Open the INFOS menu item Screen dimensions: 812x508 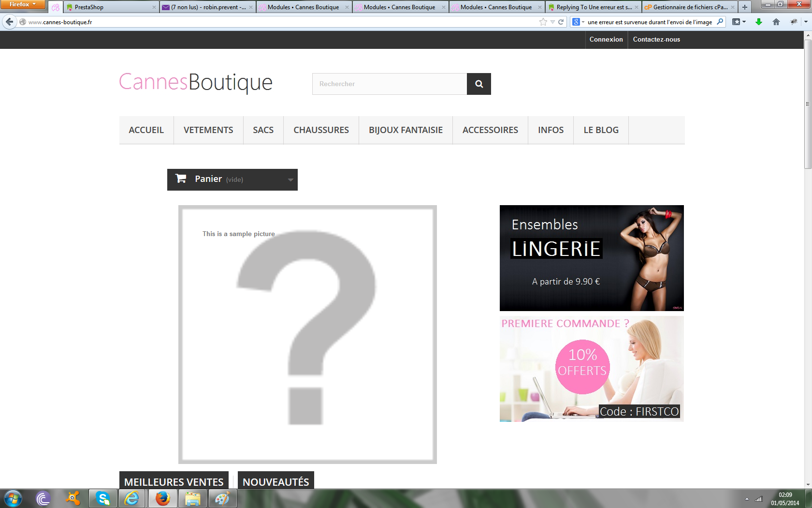pyautogui.click(x=551, y=130)
